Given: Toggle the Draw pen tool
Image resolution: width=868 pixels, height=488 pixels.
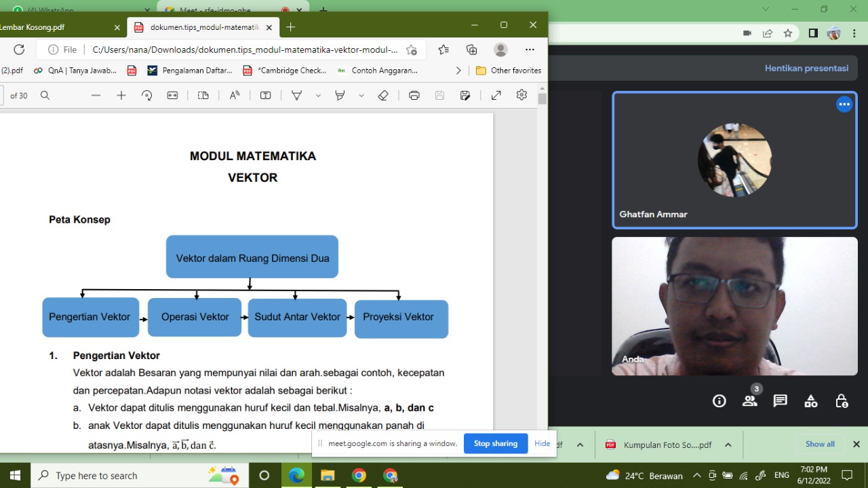Looking at the screenshot, I should point(296,96).
